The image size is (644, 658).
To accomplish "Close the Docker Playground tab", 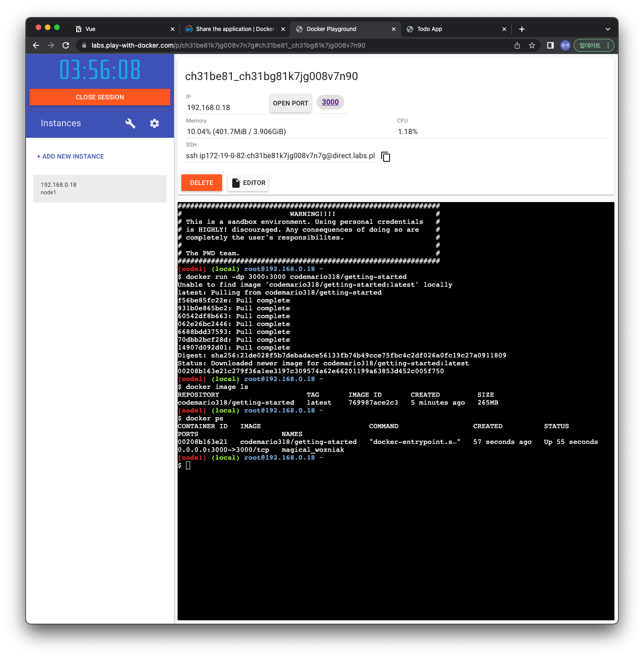I will pyautogui.click(x=394, y=29).
